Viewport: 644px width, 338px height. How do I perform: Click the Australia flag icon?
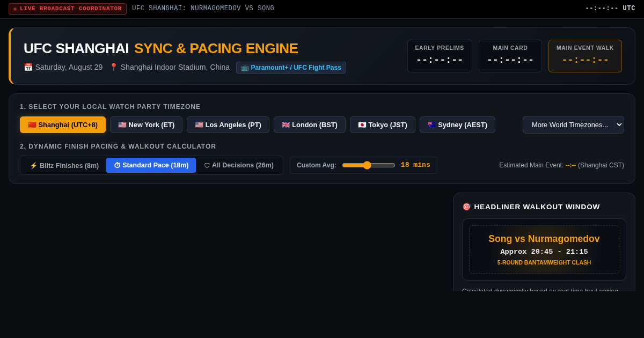click(x=431, y=125)
